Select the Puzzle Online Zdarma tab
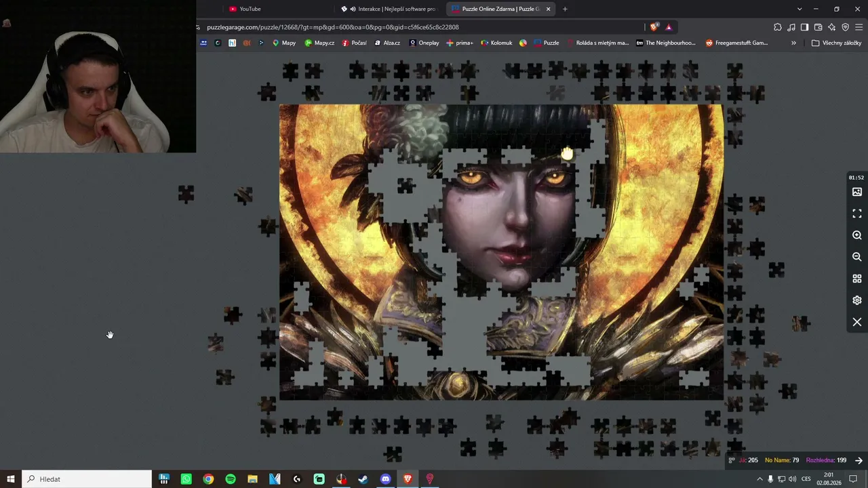Image resolution: width=868 pixels, height=488 pixels. tap(500, 9)
